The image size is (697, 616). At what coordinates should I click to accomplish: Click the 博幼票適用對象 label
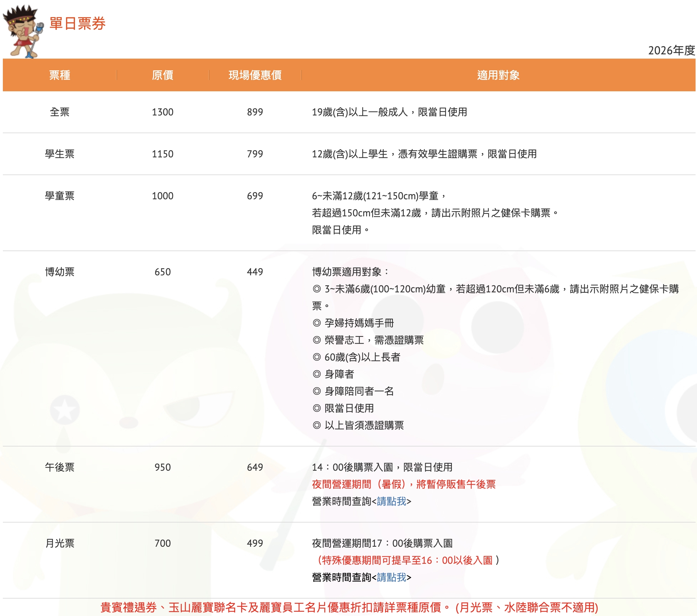coord(350,272)
